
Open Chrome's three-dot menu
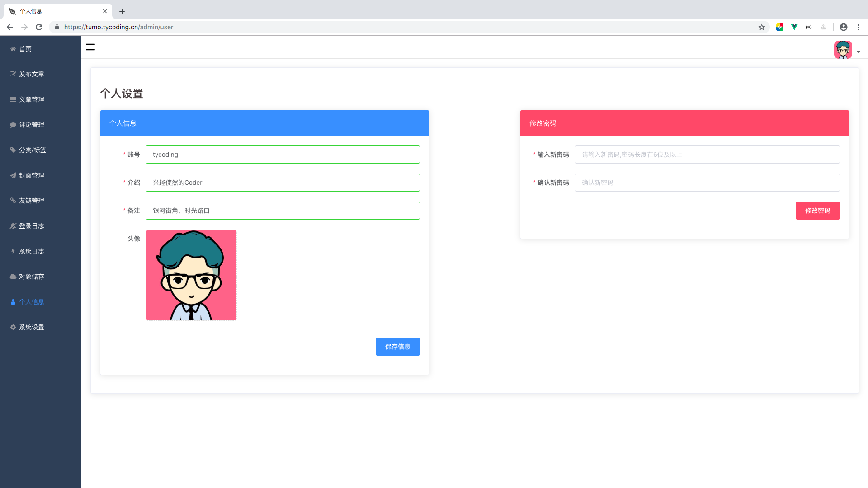tap(858, 27)
